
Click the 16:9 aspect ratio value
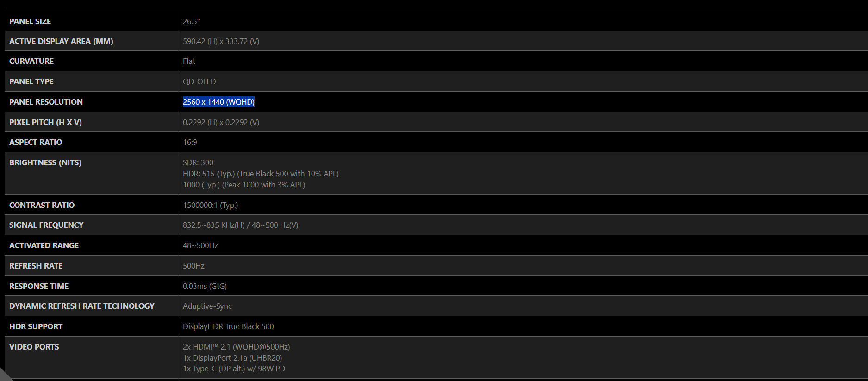point(190,142)
